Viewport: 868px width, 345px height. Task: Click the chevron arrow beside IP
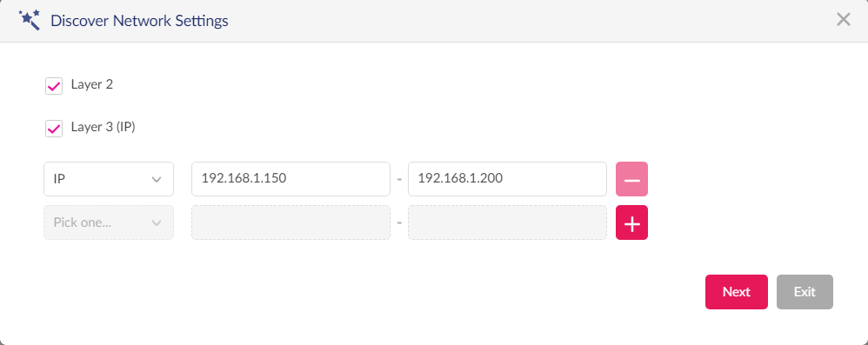tap(157, 179)
